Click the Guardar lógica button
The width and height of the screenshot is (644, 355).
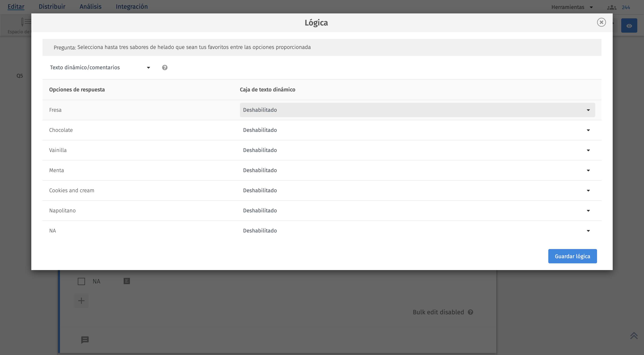pos(572,256)
